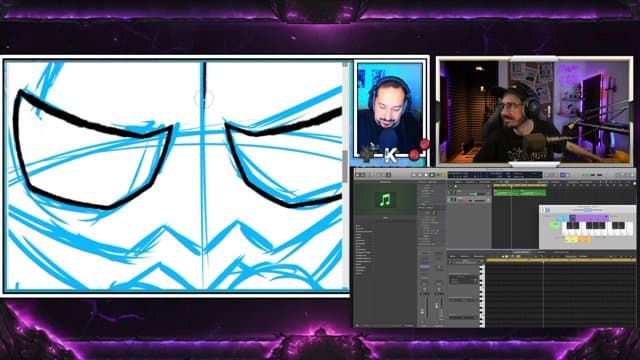Click the red Record button in Logic's transport
Viewport: 640px width, 360px height.
tap(438, 175)
